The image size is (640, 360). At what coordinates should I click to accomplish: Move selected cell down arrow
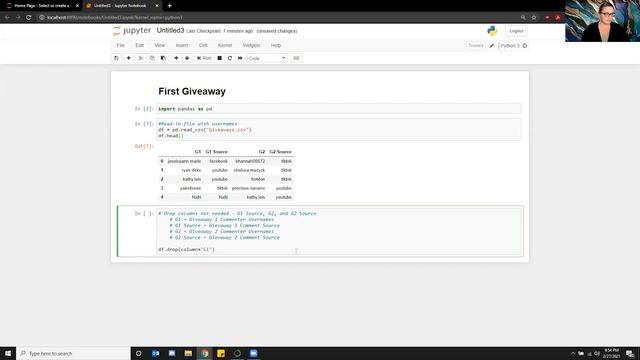187,58
